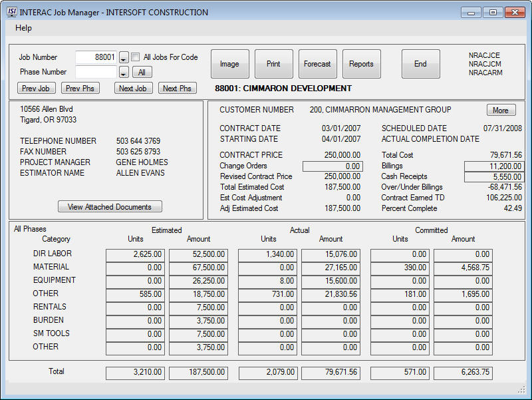Screen dimensions: 532x400
Task: Click the Change Orders value field
Action: pyautogui.click(x=332, y=166)
